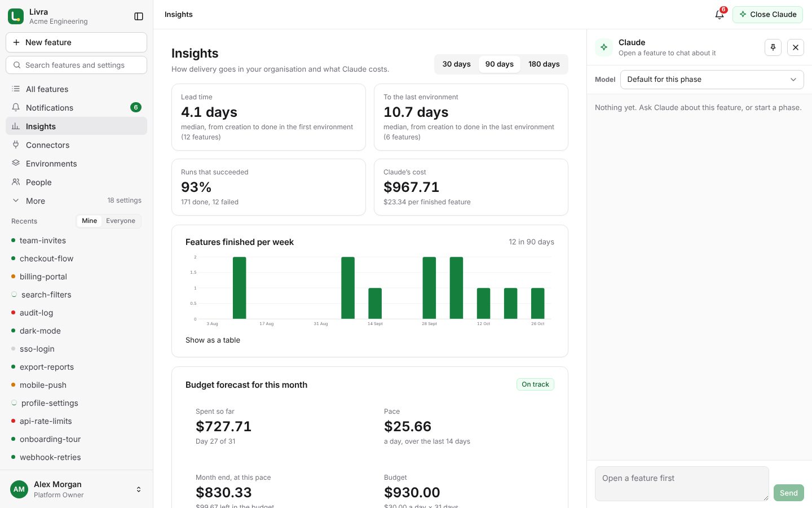Viewport: 812px width, 508px height.
Task: Click the Claude's cost $967.71 value
Action: pyautogui.click(x=411, y=187)
